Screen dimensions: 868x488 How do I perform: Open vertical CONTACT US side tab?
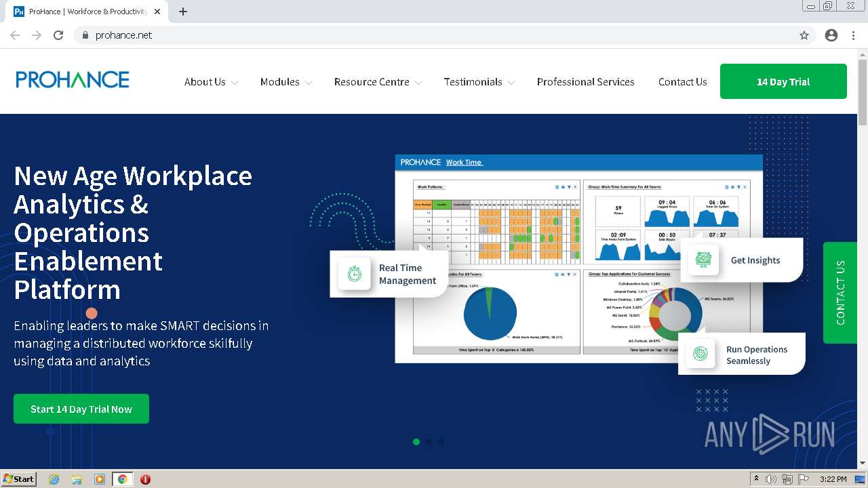(840, 293)
